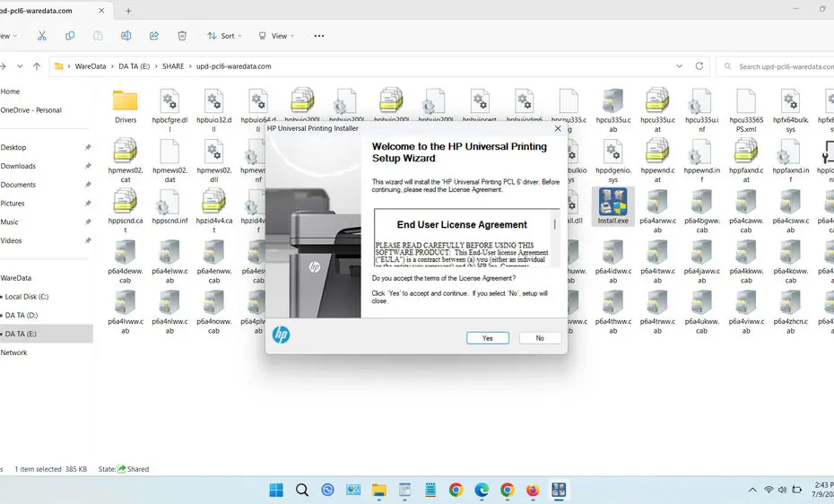Select the p6a4arww.cab file

[x=657, y=211]
